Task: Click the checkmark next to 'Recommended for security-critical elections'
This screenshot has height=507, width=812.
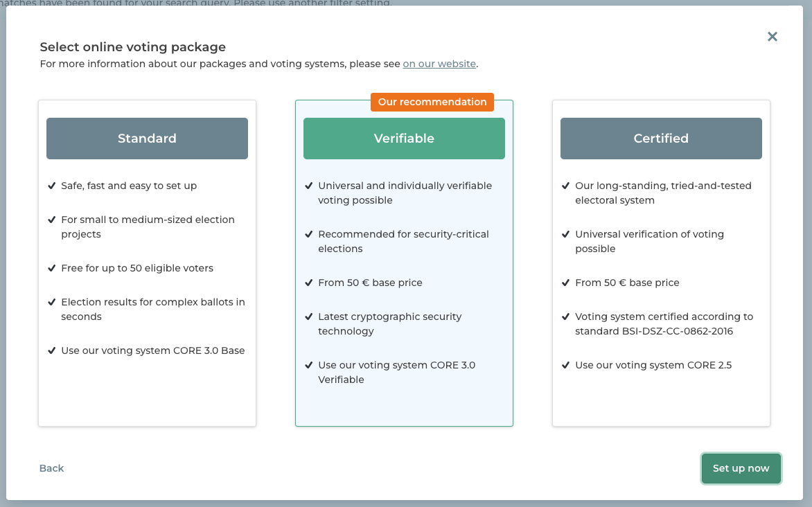Action: pos(308,234)
